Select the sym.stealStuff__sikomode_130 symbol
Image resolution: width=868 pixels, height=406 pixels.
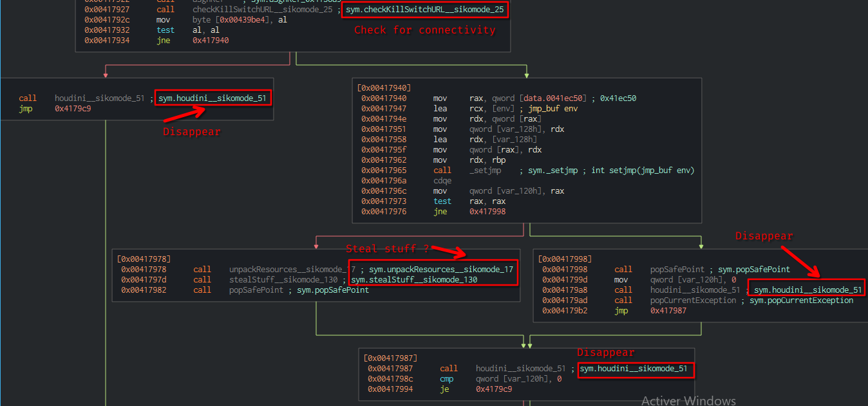click(414, 280)
